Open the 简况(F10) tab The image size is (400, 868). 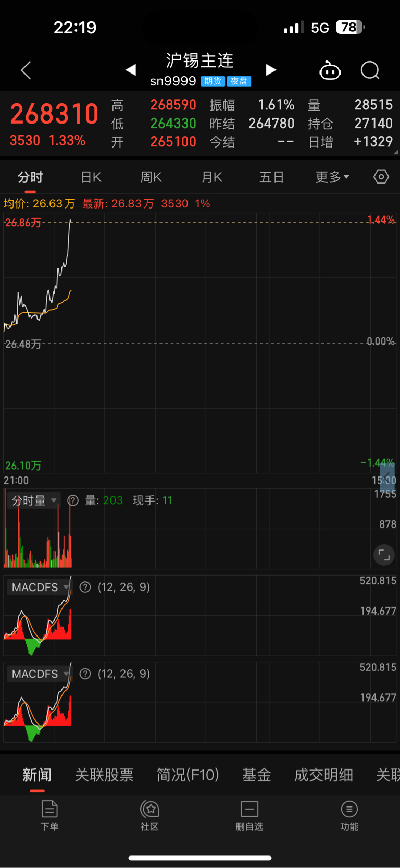point(188,775)
